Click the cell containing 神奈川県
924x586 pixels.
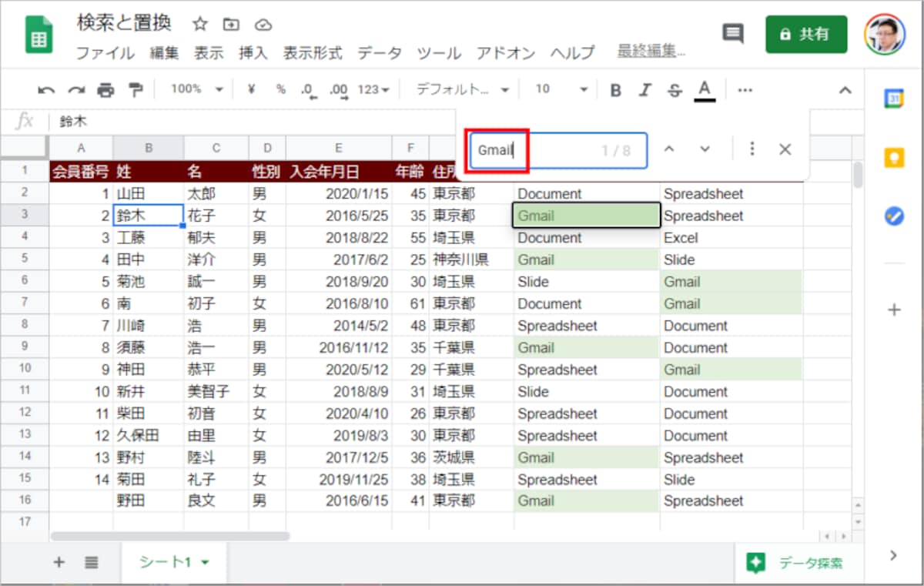pyautogui.click(x=471, y=260)
